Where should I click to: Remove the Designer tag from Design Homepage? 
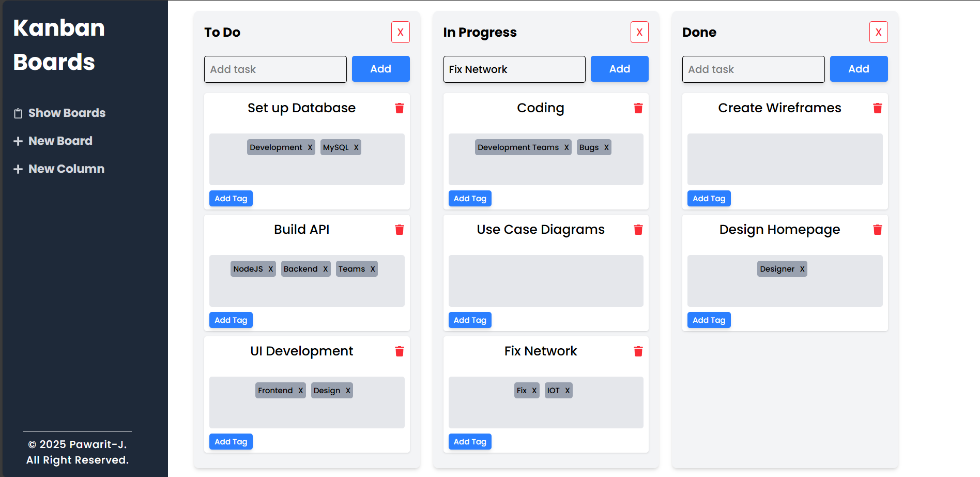point(802,269)
